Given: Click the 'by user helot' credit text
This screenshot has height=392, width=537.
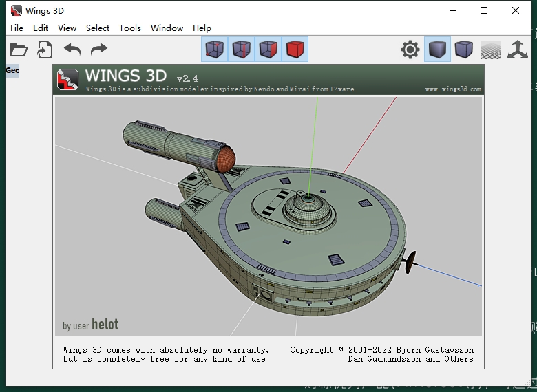Looking at the screenshot, I should [x=90, y=325].
